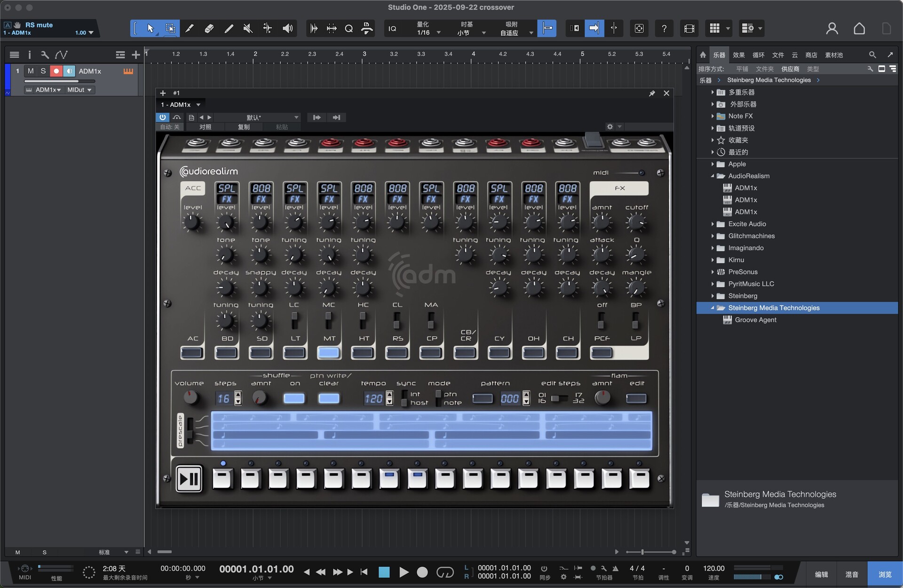Screen dimensions: 903x588
Task: Switch to 效果 effects tab
Action: (x=738, y=55)
